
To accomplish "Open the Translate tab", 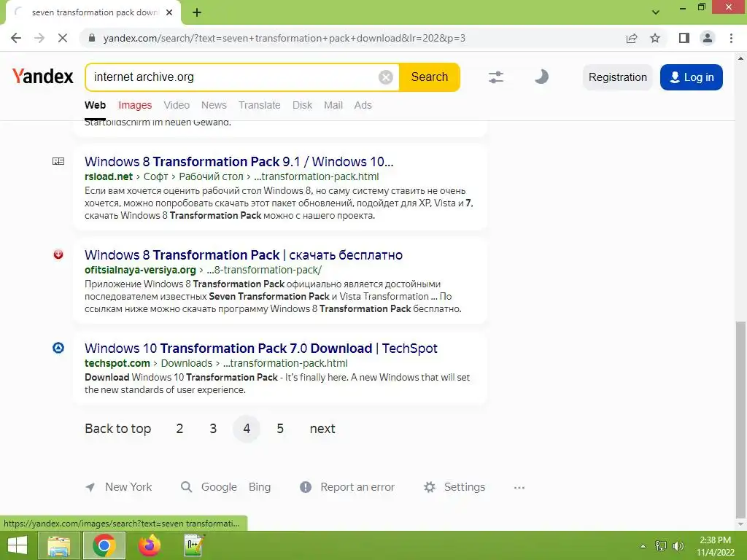I will click(260, 105).
